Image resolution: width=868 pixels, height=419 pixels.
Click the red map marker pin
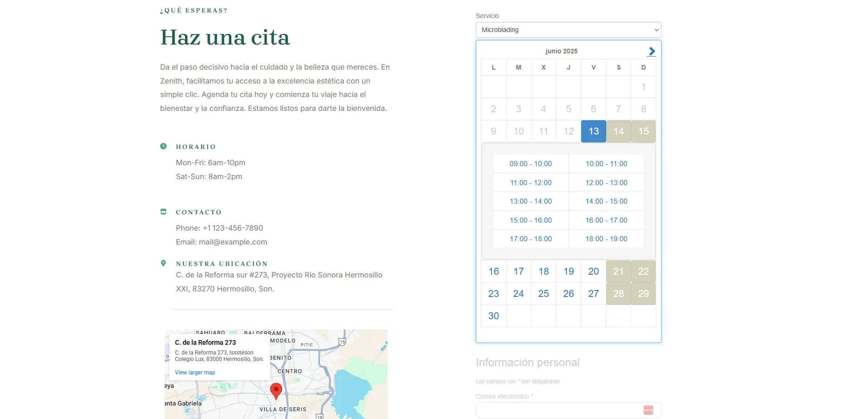click(x=276, y=390)
